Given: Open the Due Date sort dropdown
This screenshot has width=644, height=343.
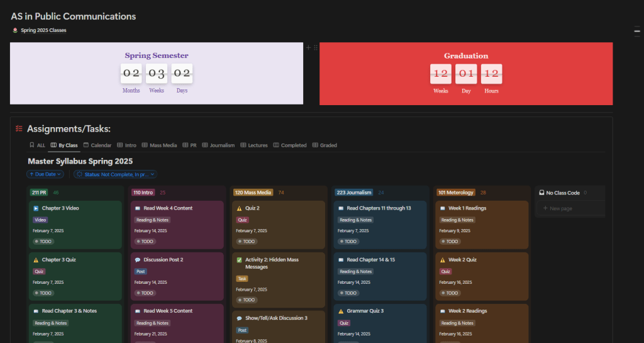Looking at the screenshot, I should (x=45, y=174).
